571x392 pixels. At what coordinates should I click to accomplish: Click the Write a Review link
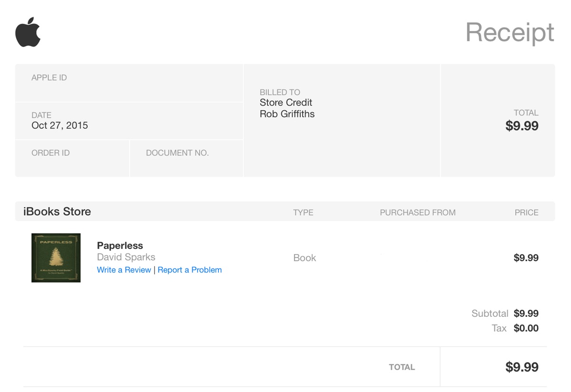(124, 270)
